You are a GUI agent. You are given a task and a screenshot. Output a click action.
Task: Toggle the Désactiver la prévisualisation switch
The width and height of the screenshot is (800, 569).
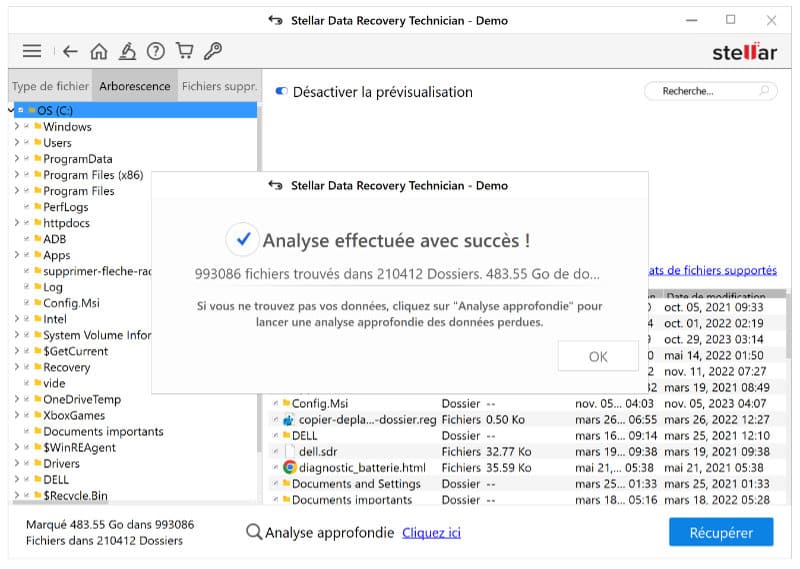tap(280, 92)
